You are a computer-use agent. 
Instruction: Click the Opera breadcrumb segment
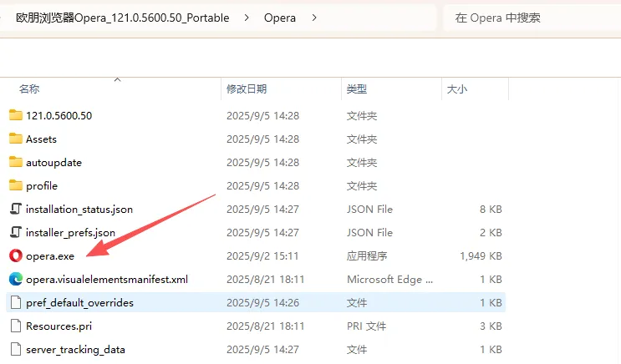(x=280, y=18)
